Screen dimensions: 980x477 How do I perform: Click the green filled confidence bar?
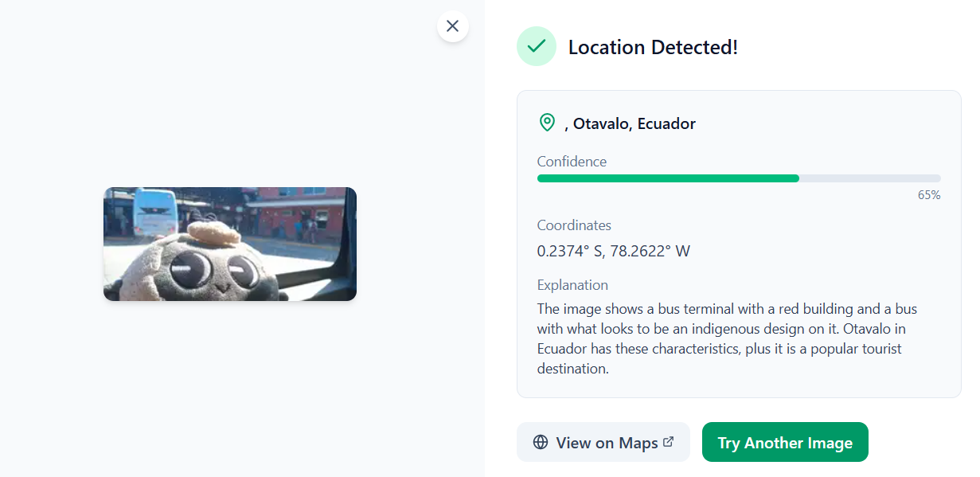(x=667, y=178)
